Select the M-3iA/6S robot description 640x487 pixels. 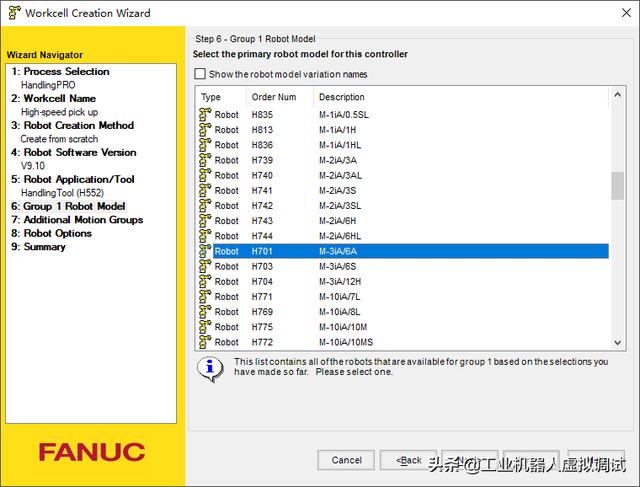point(338,266)
